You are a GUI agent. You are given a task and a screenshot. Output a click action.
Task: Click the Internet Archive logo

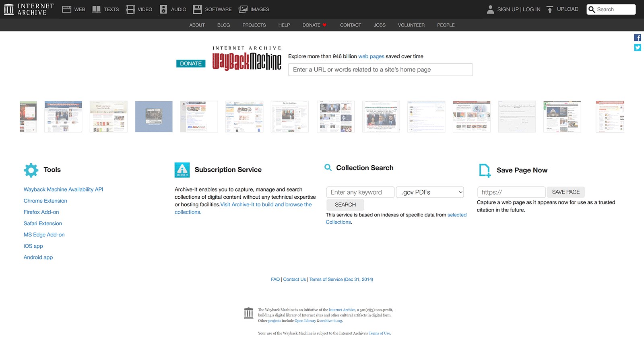(28, 9)
